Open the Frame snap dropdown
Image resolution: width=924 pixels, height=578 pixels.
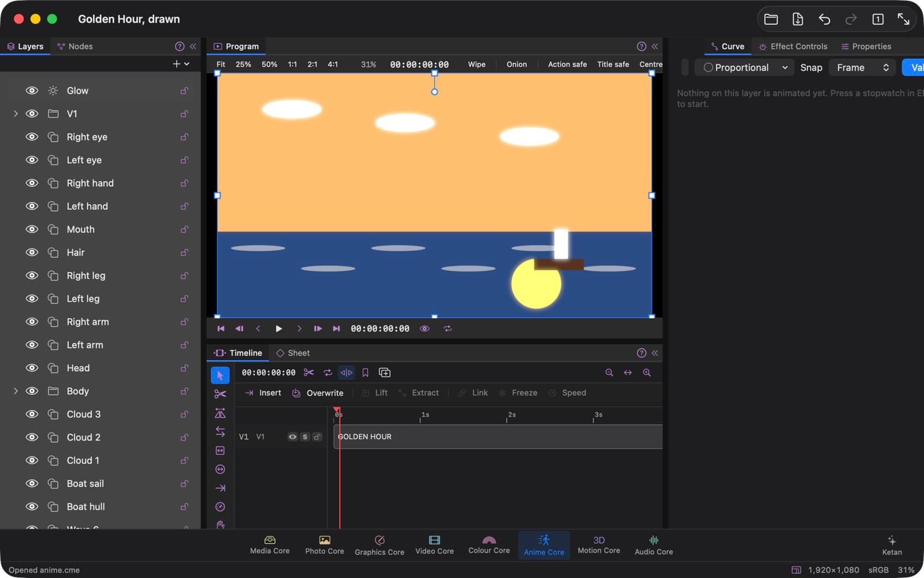862,68
